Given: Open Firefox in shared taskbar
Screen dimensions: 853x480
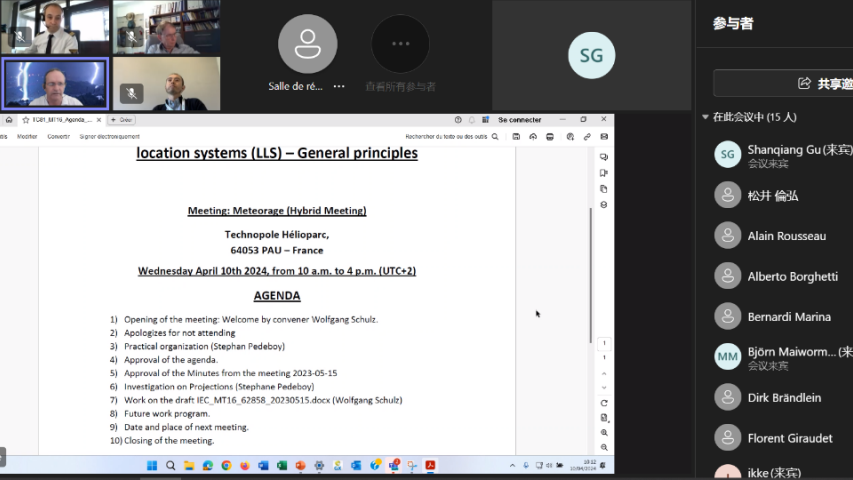Looking at the screenshot, I should (245, 465).
